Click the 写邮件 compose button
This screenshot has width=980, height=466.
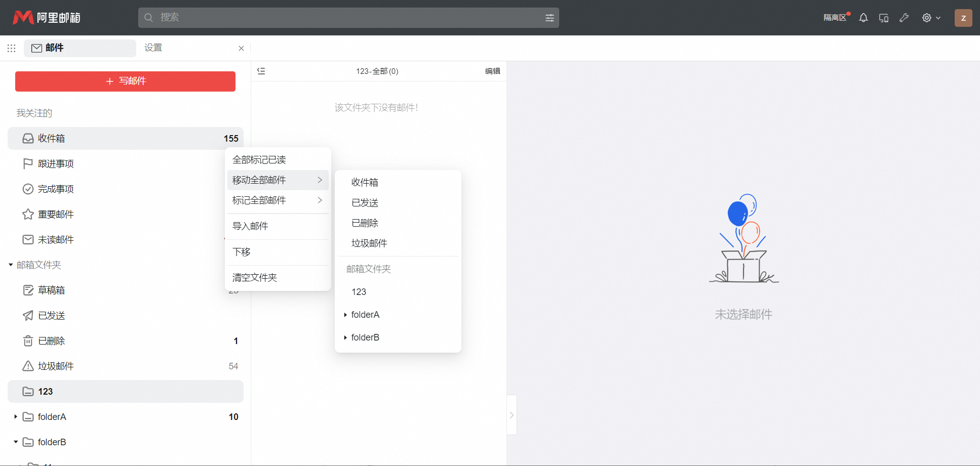[x=125, y=81]
